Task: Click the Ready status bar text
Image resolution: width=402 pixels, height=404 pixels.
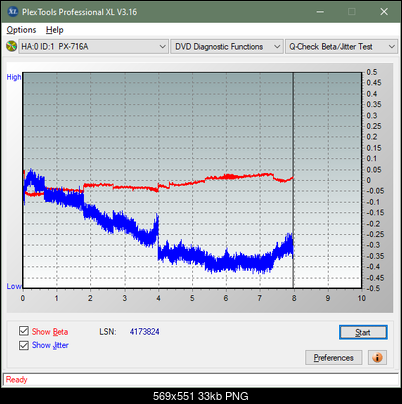Action: [x=16, y=380]
